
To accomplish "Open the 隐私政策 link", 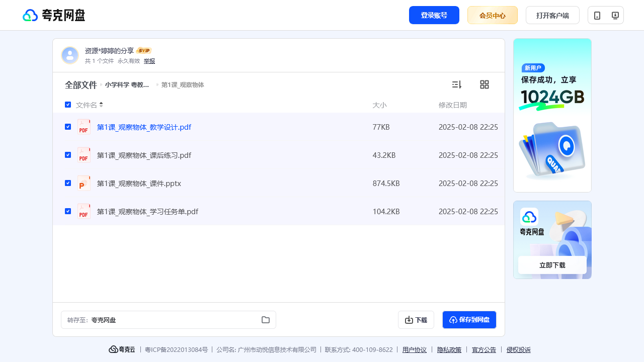I will coord(449,350).
